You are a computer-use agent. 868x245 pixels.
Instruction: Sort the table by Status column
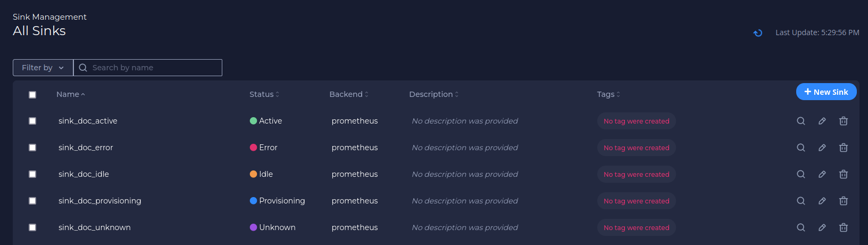point(264,94)
